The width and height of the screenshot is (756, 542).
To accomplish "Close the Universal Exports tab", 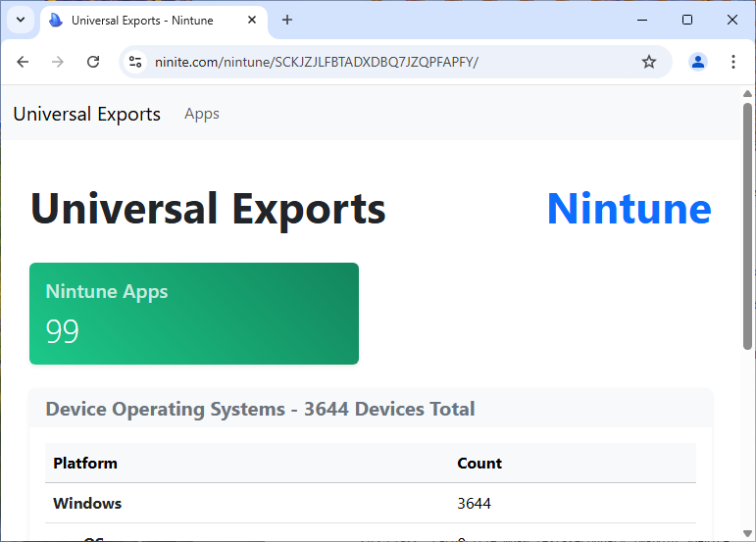I will click(x=253, y=20).
